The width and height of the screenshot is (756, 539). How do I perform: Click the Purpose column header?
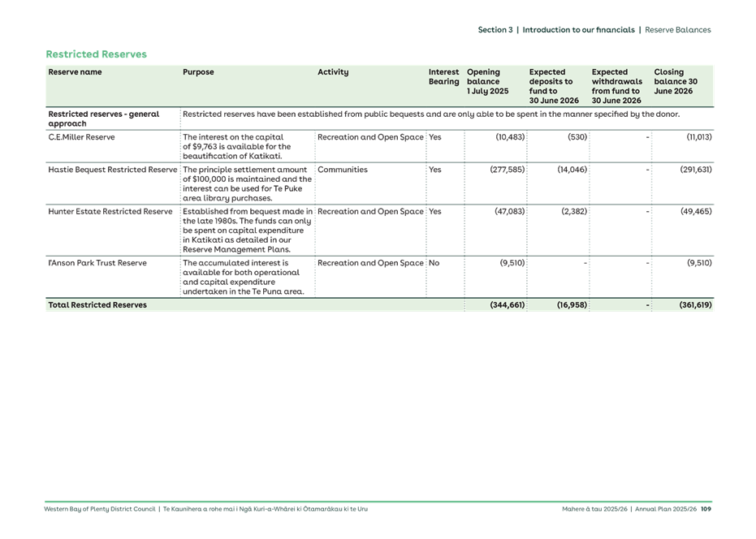click(198, 71)
